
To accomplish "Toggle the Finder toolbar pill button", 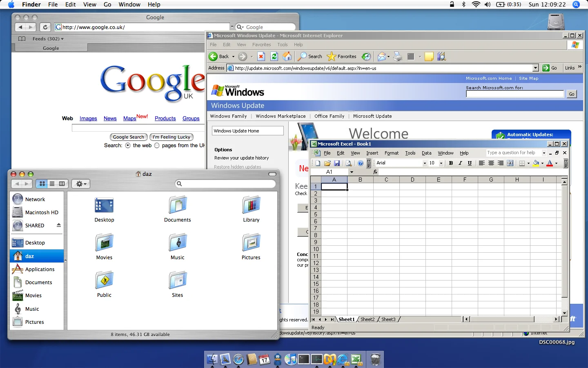I will coord(272,174).
